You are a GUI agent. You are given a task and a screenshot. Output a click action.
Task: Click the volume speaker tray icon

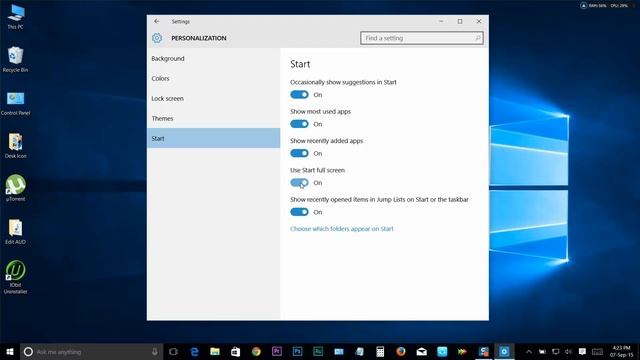pos(569,352)
